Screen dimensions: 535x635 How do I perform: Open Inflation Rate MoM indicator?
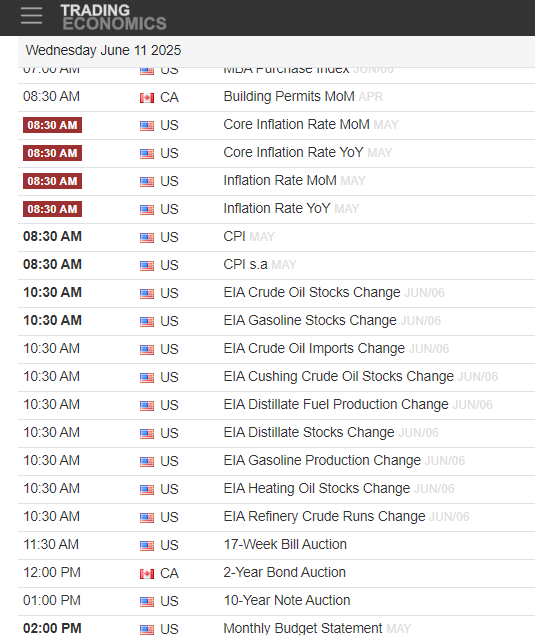[280, 180]
